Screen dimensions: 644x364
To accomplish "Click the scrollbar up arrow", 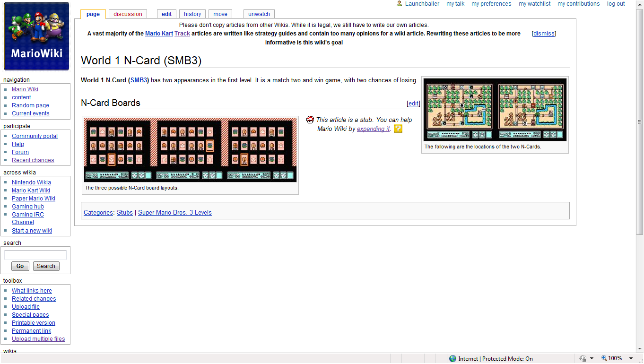I will 640,4.
